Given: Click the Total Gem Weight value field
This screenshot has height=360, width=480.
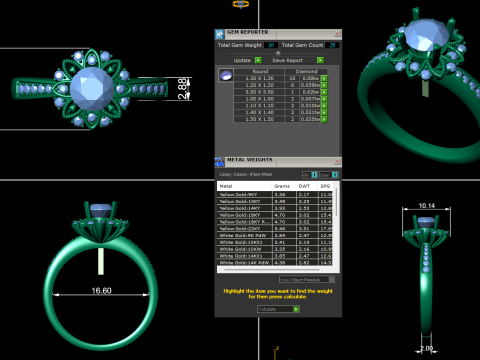Looking at the screenshot, I should 271,45.
